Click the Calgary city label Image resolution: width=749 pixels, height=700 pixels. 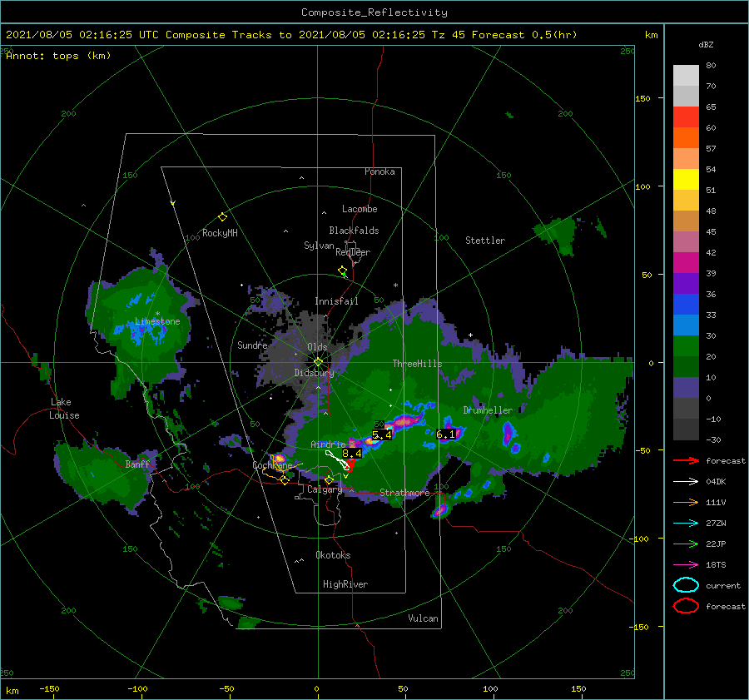pyautogui.click(x=325, y=489)
